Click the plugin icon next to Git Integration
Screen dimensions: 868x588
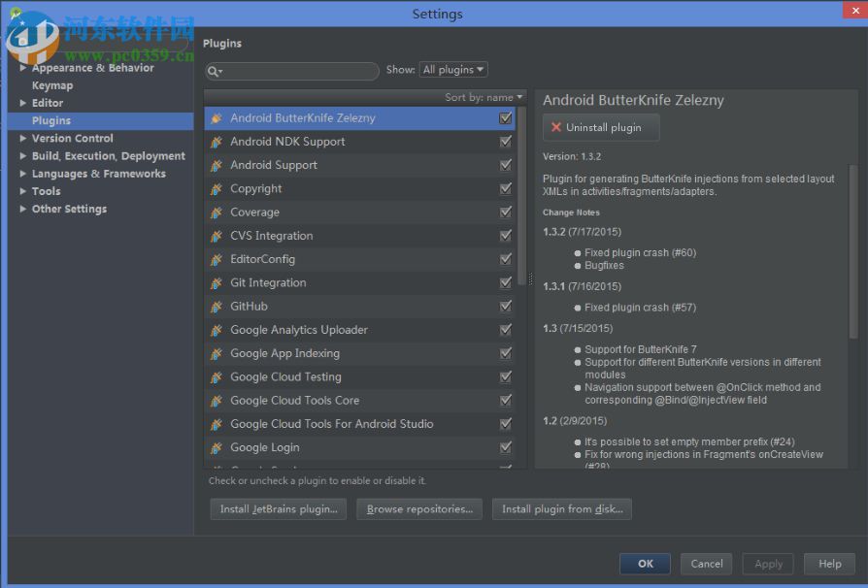(217, 283)
